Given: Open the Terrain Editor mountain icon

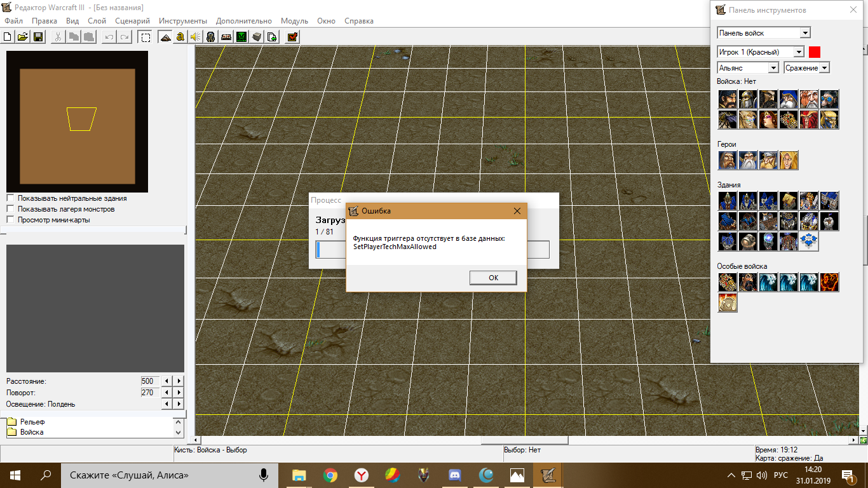Looking at the screenshot, I should 165,37.
